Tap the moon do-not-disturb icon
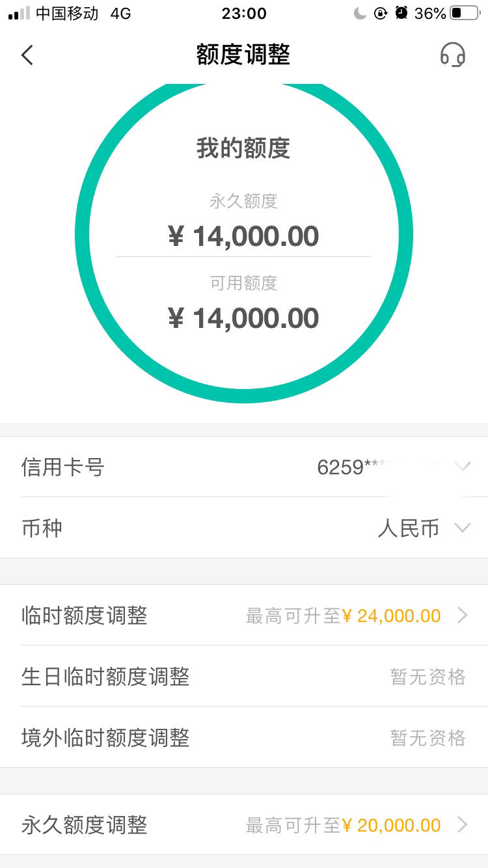 coord(360,13)
